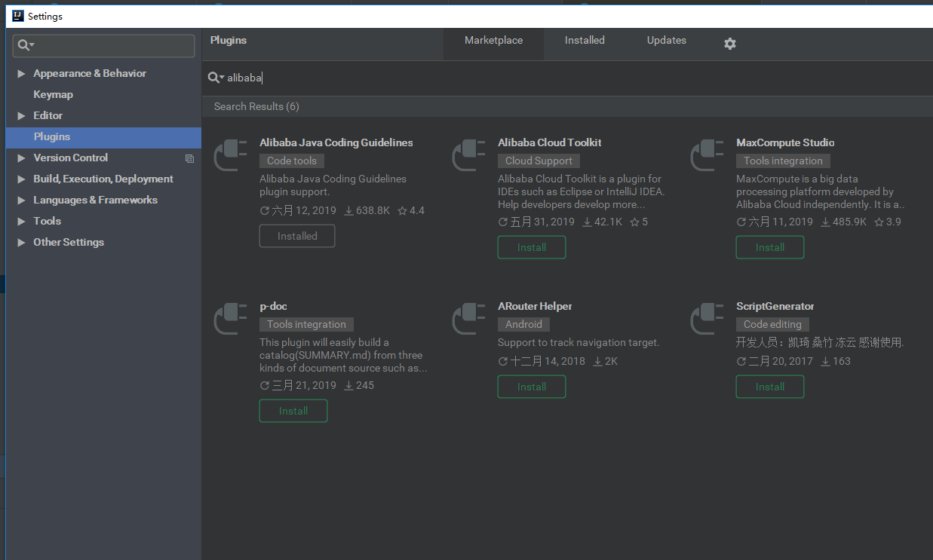The image size is (933, 560).
Task: Open Alibaba Java Coding Guidelines plugin title
Action: [x=336, y=142]
